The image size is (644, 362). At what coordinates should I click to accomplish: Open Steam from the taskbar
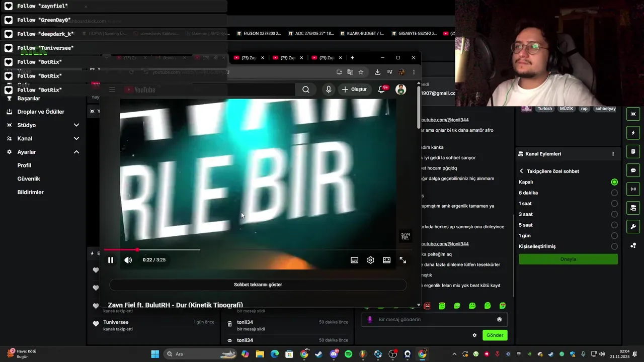tap(319, 354)
